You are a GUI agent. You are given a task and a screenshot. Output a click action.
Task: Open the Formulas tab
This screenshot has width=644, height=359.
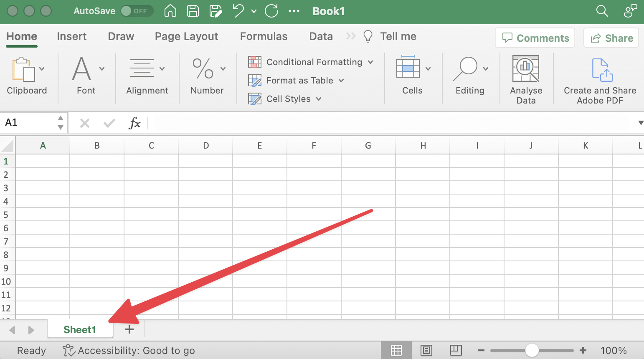click(264, 36)
